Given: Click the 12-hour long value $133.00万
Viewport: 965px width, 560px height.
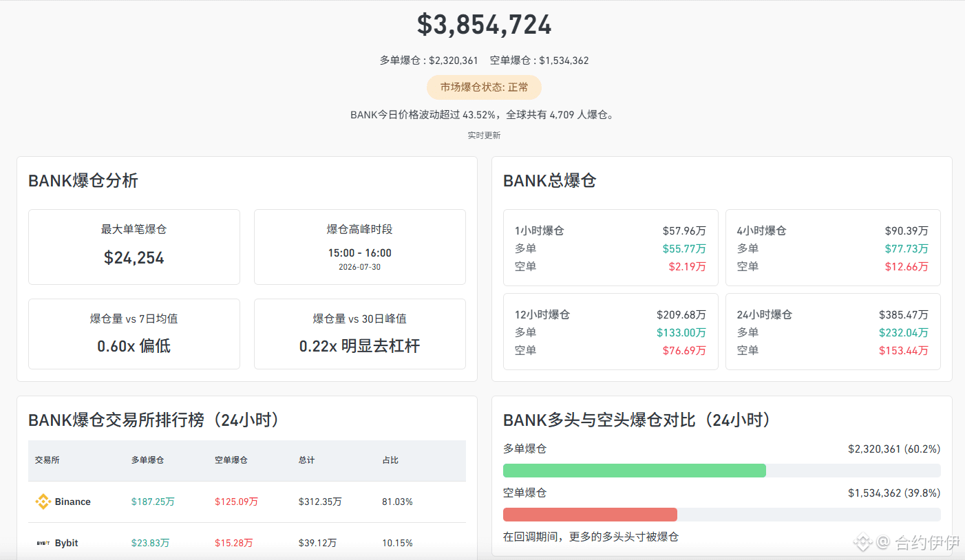Looking at the screenshot, I should 681,333.
